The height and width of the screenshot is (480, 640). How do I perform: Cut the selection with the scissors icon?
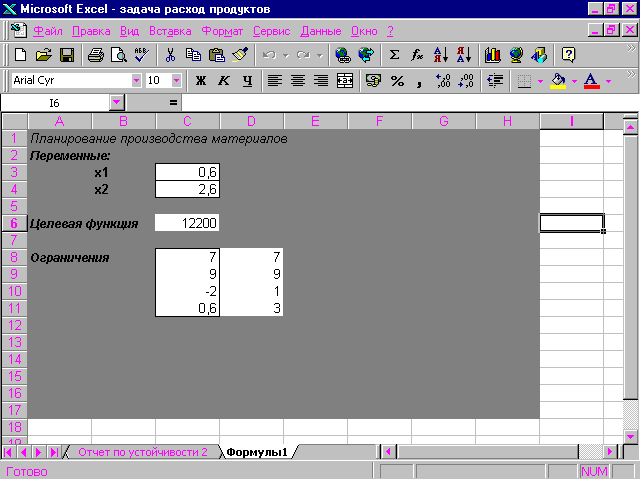tap(170, 55)
